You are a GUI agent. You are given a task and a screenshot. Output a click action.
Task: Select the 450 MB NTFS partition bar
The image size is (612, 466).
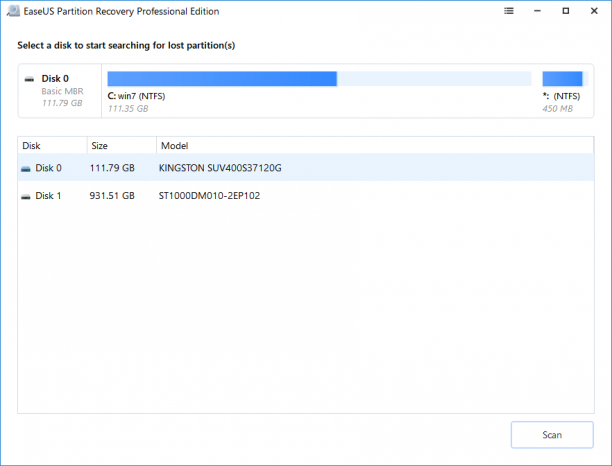click(565, 78)
